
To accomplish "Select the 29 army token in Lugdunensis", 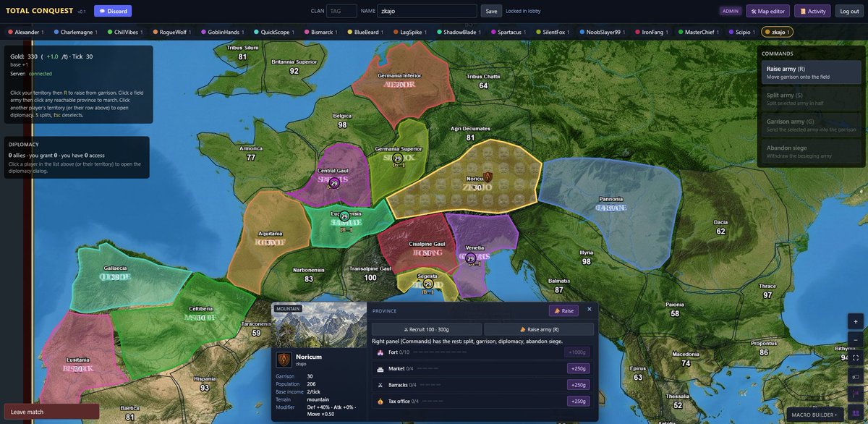I will coord(345,217).
